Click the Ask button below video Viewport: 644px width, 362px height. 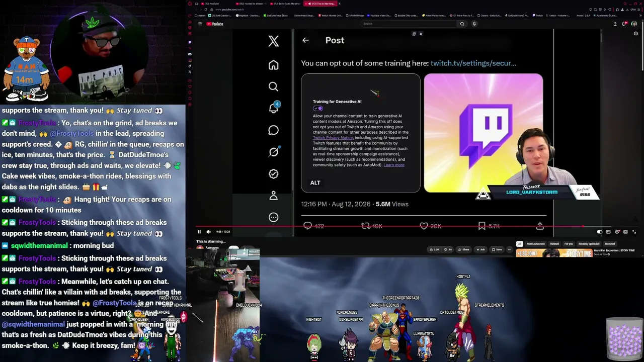480,249
